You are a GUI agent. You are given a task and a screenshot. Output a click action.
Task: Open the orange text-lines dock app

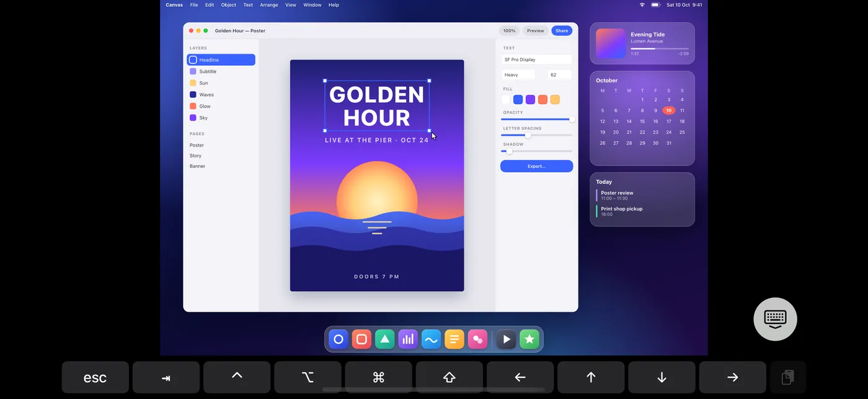(454, 339)
